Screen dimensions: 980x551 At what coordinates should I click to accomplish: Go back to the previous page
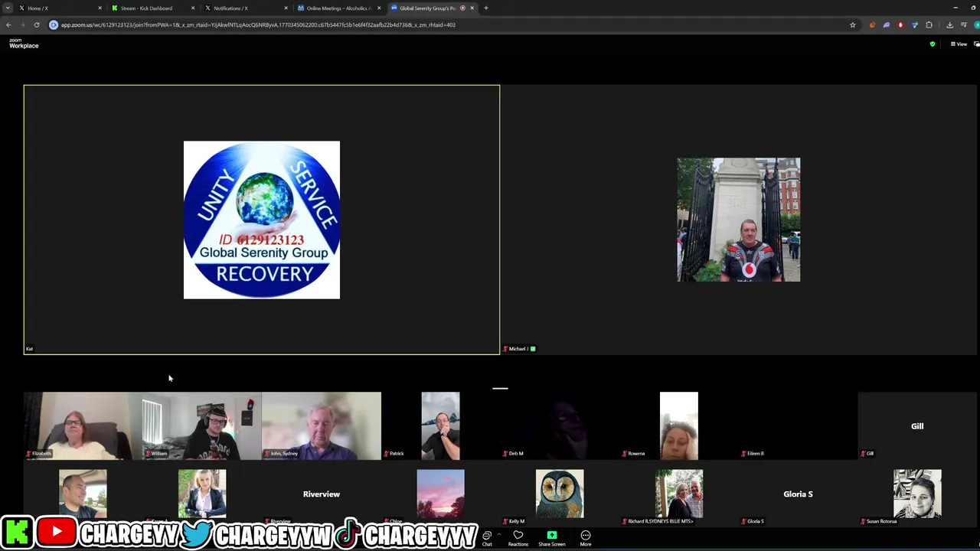[x=8, y=24]
